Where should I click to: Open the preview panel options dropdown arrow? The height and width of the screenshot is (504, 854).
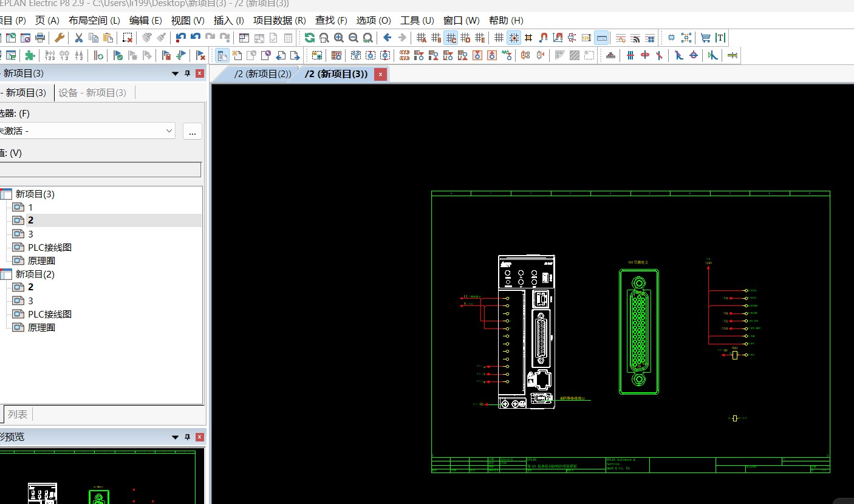click(x=176, y=437)
